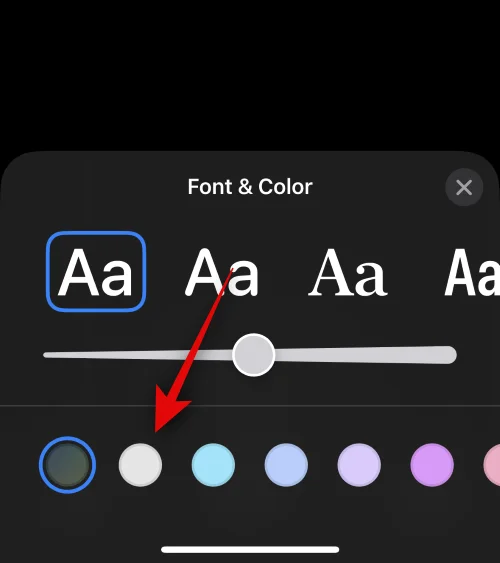Click the font weight slider knob
Viewport: 500px width, 563px height.
point(253,355)
